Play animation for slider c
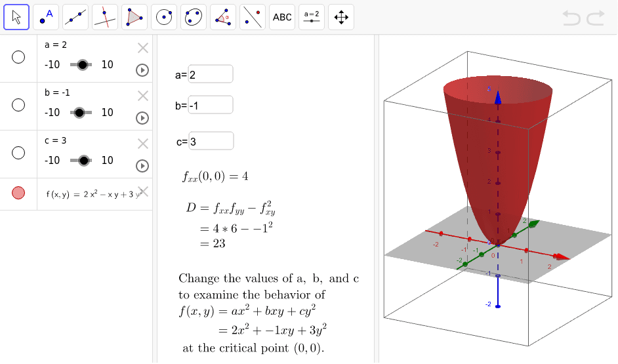The image size is (618, 364). tap(142, 166)
